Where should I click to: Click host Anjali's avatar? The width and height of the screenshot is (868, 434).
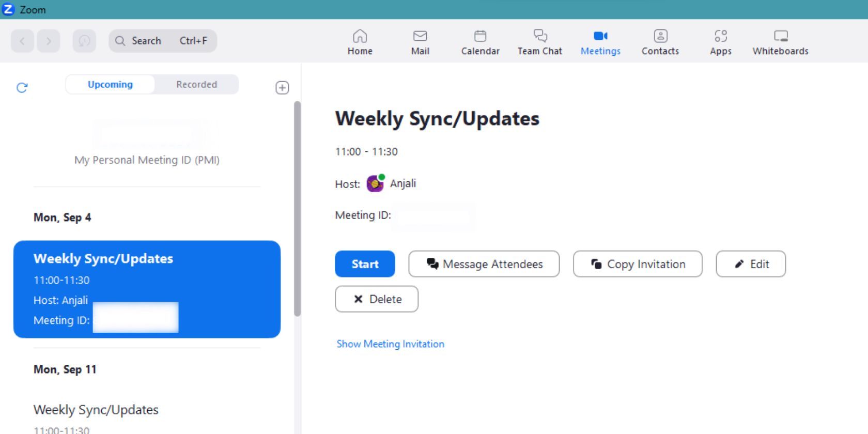(376, 183)
